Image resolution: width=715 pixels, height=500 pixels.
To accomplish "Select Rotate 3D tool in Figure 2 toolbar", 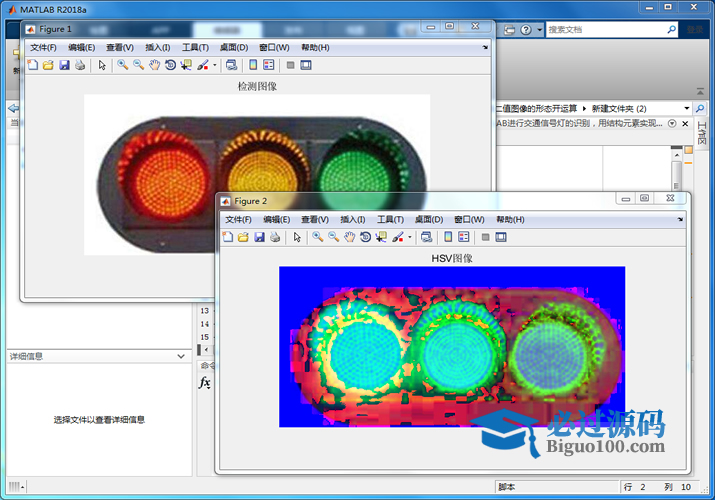I will coord(365,237).
